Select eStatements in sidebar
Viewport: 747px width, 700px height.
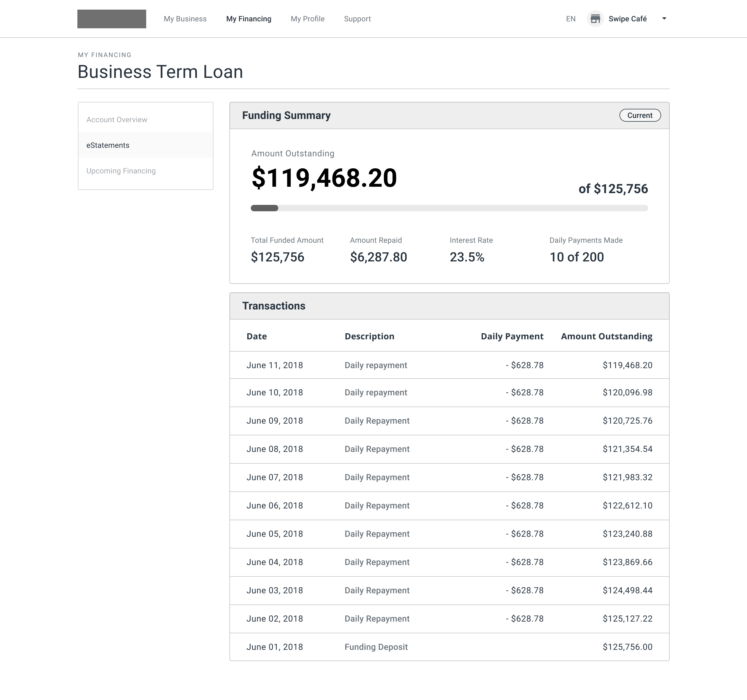[x=108, y=145]
